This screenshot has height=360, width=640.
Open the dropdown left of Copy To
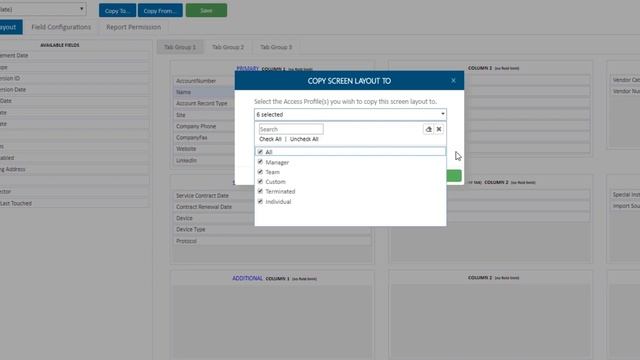[x=42, y=9]
